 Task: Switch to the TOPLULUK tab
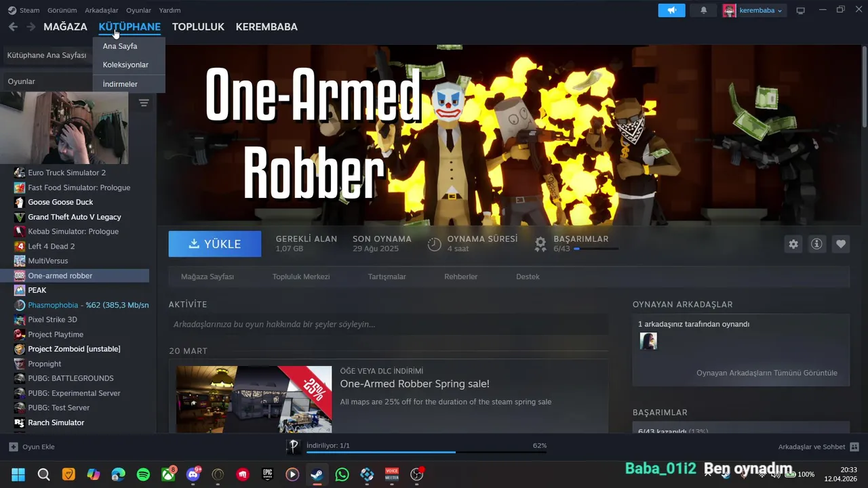(198, 26)
